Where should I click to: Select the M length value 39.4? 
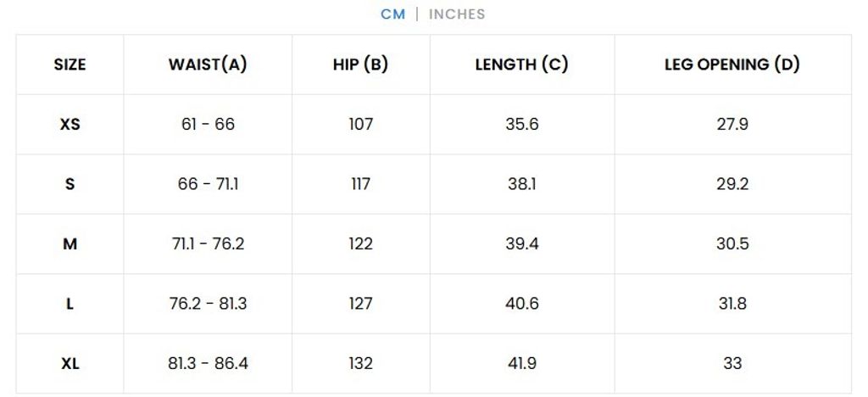[521, 244]
